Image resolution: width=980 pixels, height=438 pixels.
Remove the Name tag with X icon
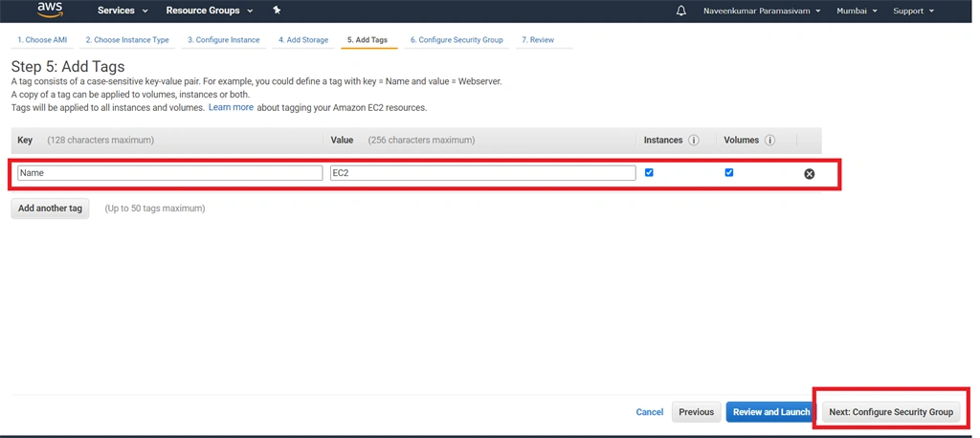coord(809,174)
